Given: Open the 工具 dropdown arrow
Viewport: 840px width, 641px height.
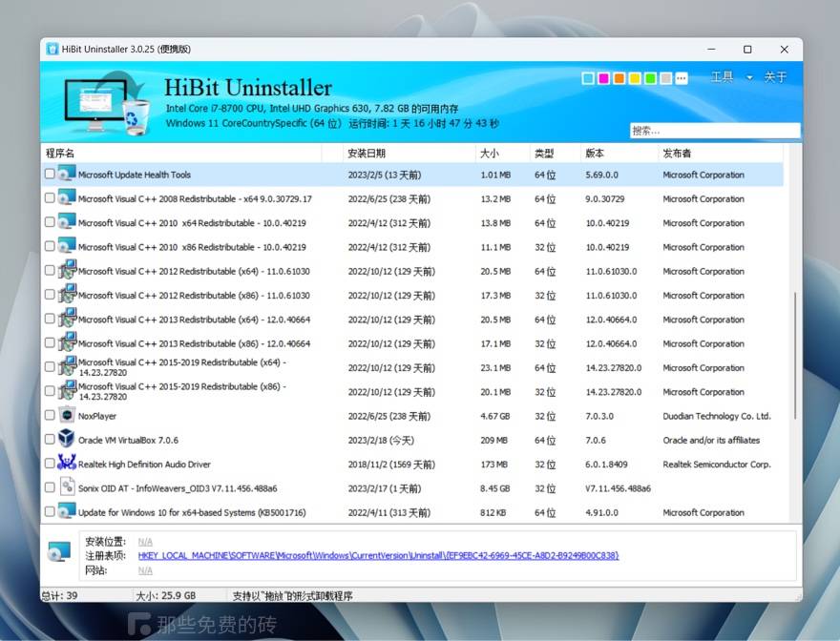Looking at the screenshot, I should coord(748,78).
